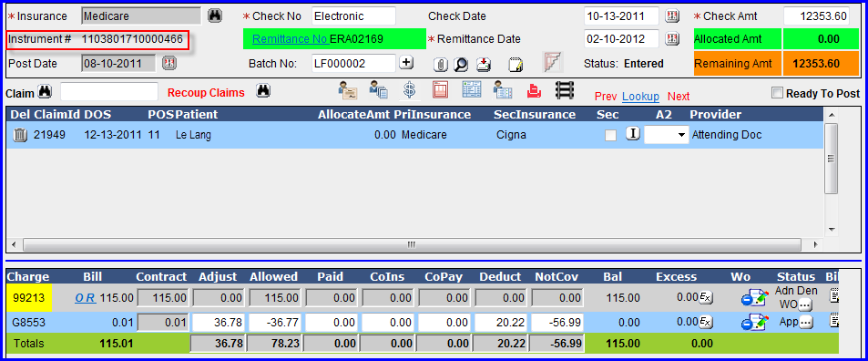Toggle the Sec checkbox for claim 21949

click(610, 135)
